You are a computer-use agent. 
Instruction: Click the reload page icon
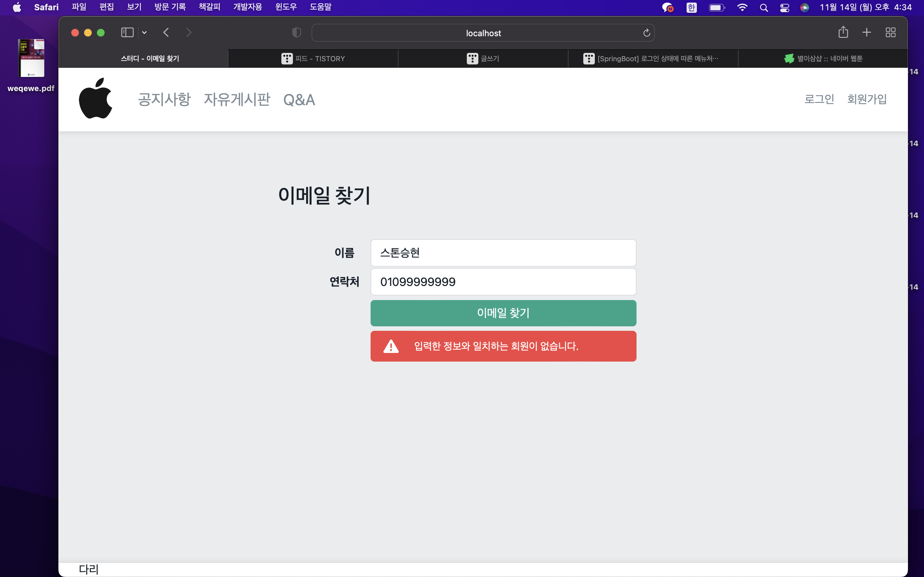pos(646,33)
